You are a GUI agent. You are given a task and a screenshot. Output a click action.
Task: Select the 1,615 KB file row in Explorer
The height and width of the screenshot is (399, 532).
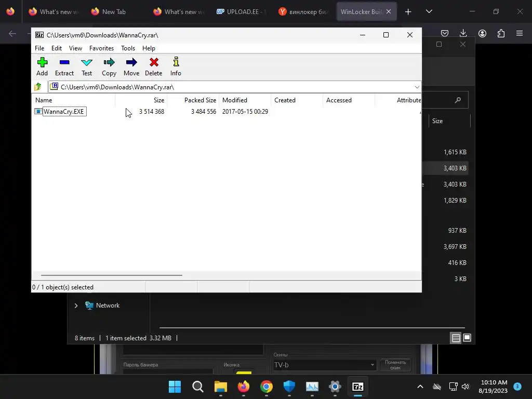[445, 152]
